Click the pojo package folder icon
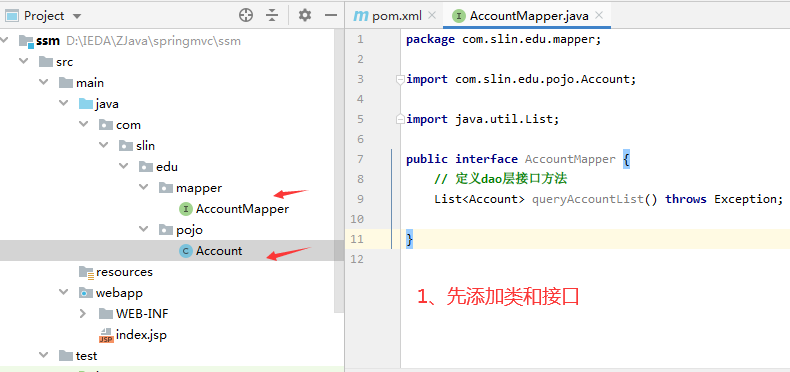Viewport: 790px width, 372px height. coord(166,229)
